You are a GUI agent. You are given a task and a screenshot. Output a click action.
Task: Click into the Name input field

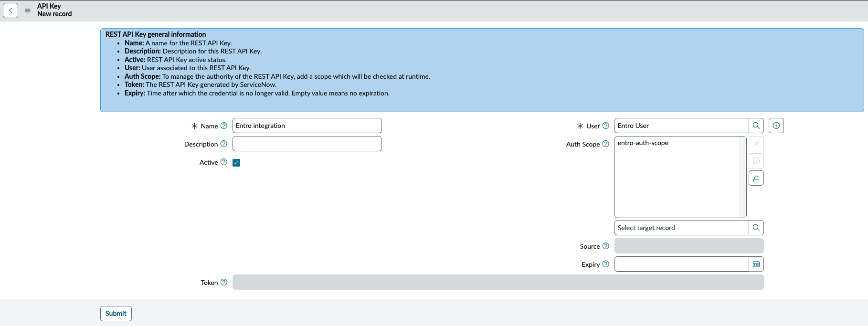coord(307,126)
